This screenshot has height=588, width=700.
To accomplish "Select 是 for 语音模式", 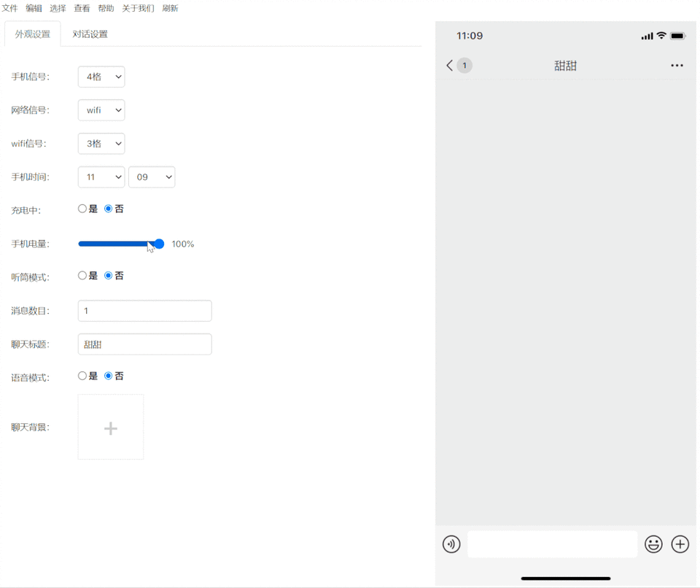I will tap(82, 376).
